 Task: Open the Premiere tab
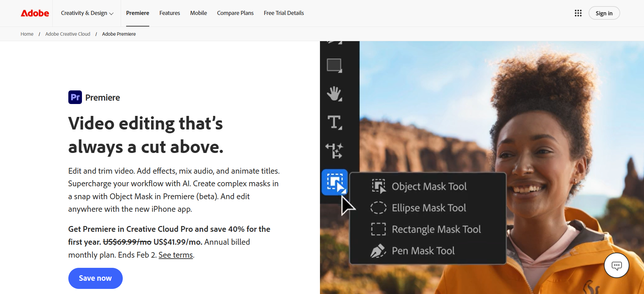point(138,13)
